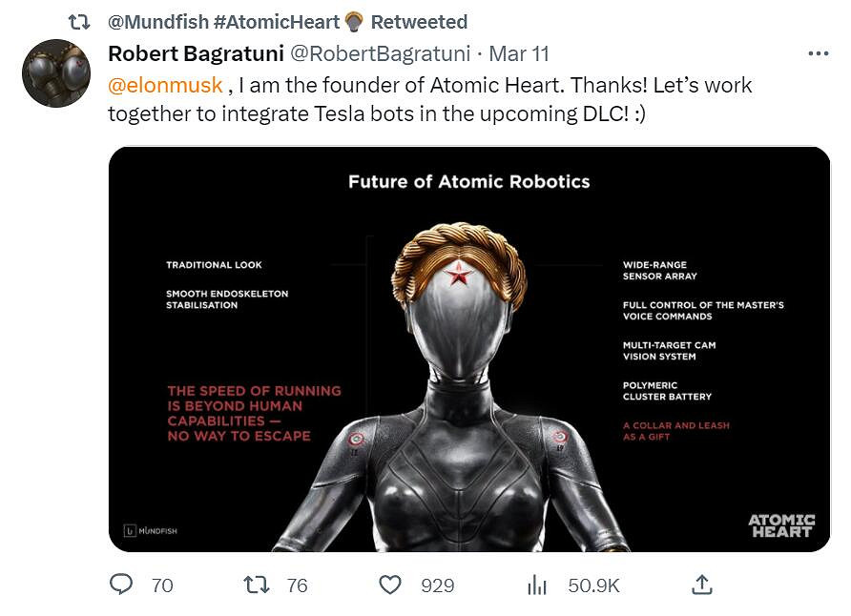
Task: Retweet the post using the retweet icon beside 76
Action: point(257,585)
